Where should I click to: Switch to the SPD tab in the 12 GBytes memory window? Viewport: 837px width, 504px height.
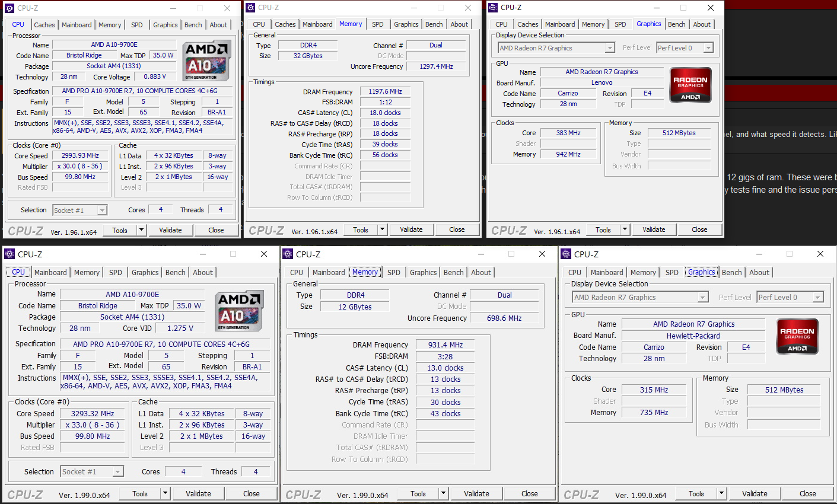pyautogui.click(x=394, y=273)
